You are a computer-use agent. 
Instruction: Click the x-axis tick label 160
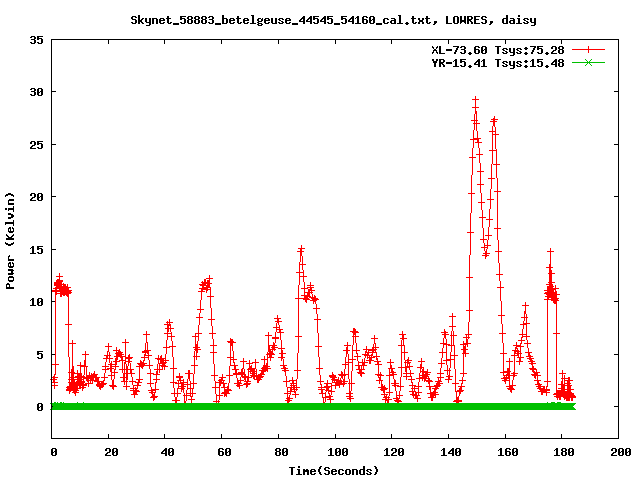507,452
